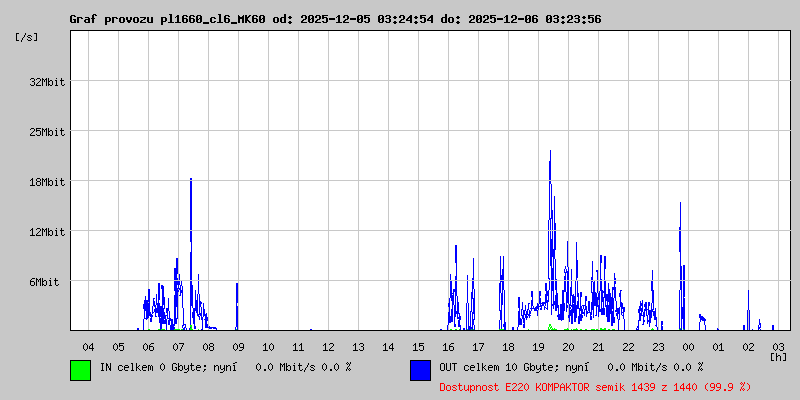Click the [/s] unit label
This screenshot has height=400, width=800.
[x=27, y=36]
